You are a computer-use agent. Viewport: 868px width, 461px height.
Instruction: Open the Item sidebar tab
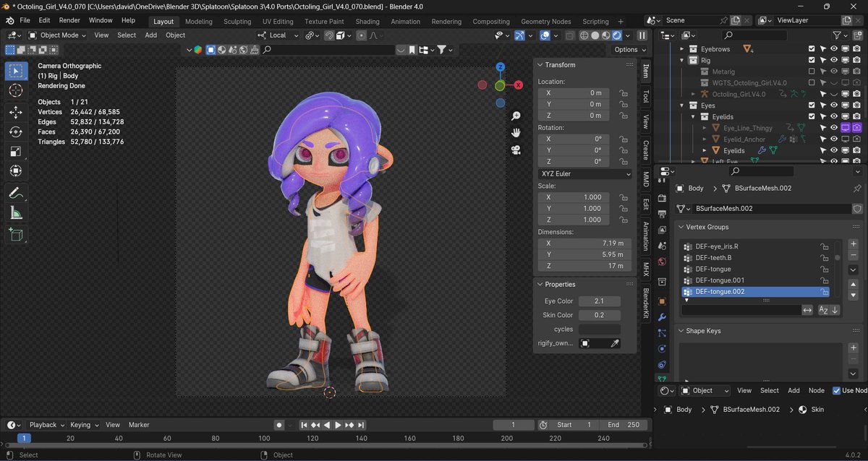point(646,71)
